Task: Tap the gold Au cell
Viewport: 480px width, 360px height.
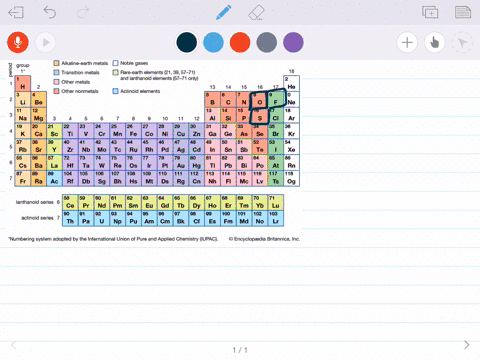Action: click(x=181, y=163)
